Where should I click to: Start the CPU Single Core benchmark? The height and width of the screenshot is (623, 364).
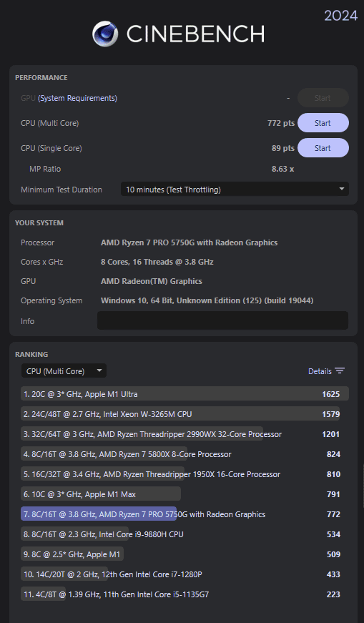[323, 148]
